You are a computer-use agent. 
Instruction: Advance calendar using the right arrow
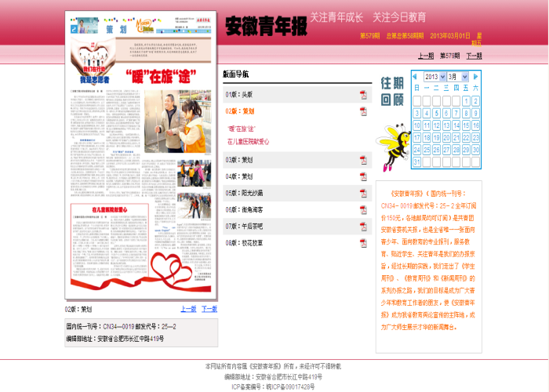pyautogui.click(x=474, y=77)
